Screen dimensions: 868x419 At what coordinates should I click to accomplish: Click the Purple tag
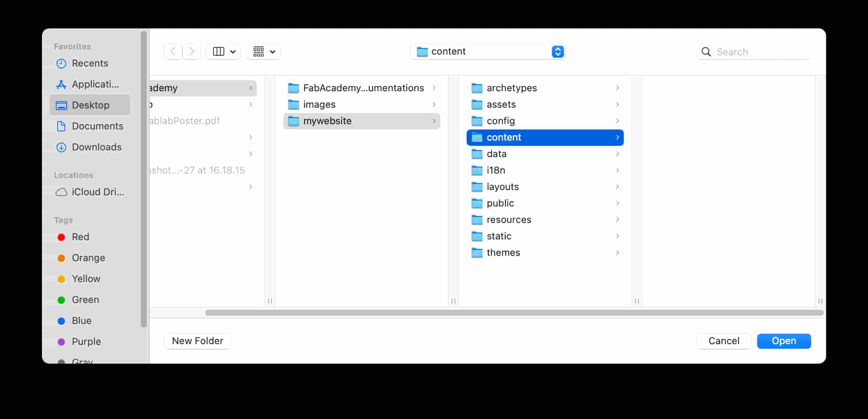click(86, 341)
